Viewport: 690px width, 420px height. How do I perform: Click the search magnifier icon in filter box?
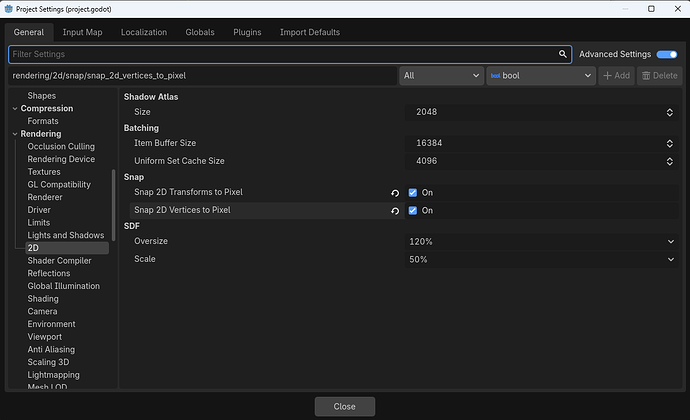[562, 54]
